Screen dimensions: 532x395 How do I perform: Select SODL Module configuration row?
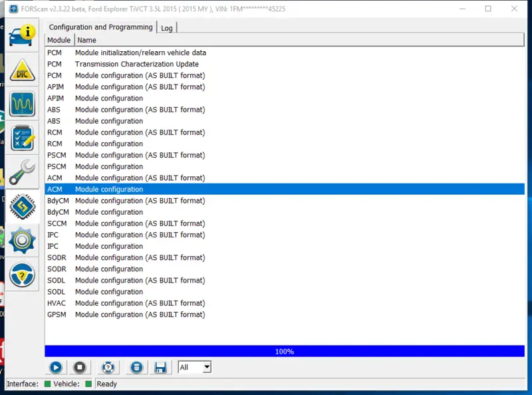click(x=285, y=292)
